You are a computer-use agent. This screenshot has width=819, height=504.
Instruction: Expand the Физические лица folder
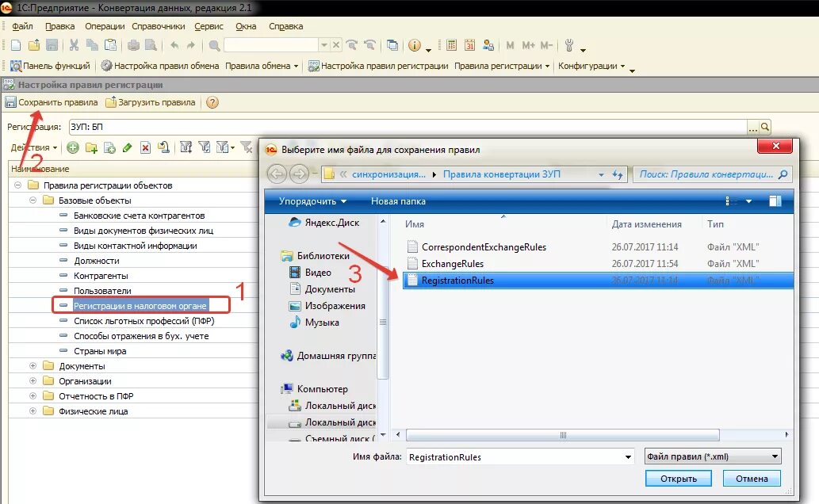pyautogui.click(x=33, y=411)
